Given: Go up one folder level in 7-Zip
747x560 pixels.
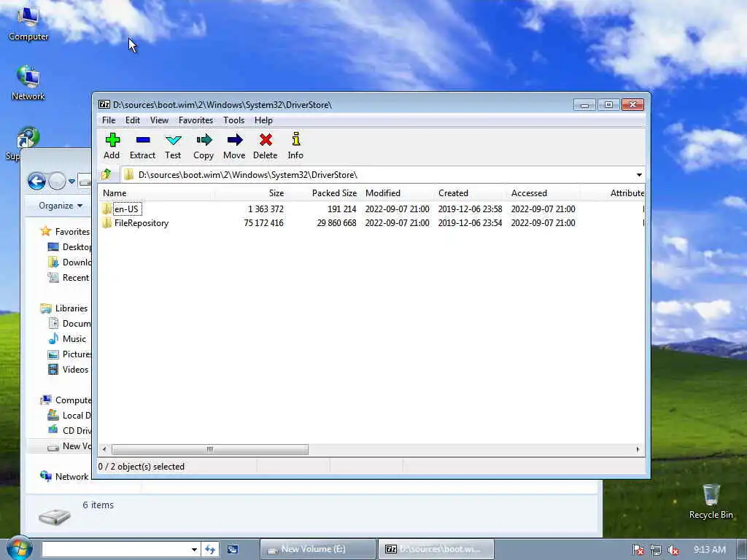Looking at the screenshot, I should pos(107,174).
